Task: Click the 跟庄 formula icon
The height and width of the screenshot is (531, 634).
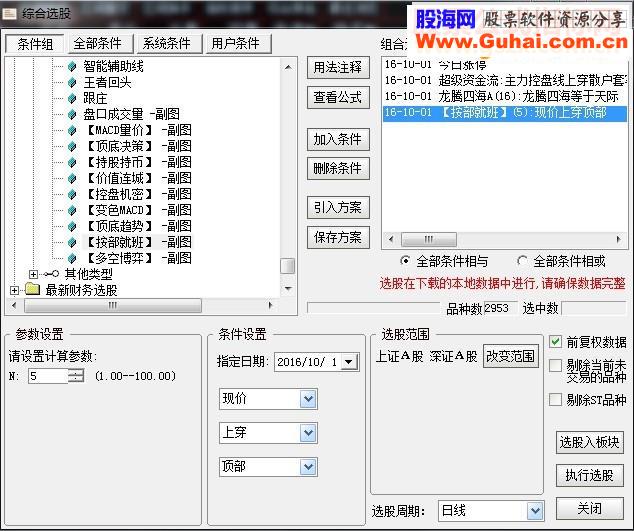Action: 72,98
